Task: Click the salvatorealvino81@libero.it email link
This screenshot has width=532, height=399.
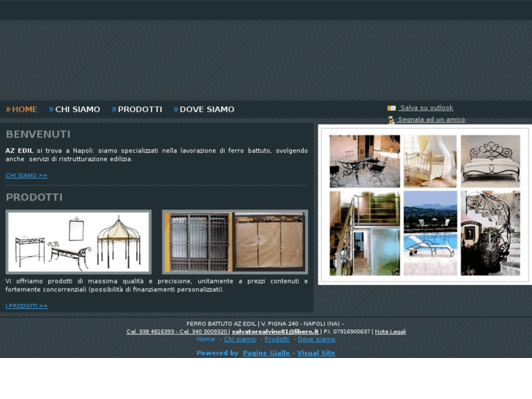Action: pyautogui.click(x=275, y=332)
